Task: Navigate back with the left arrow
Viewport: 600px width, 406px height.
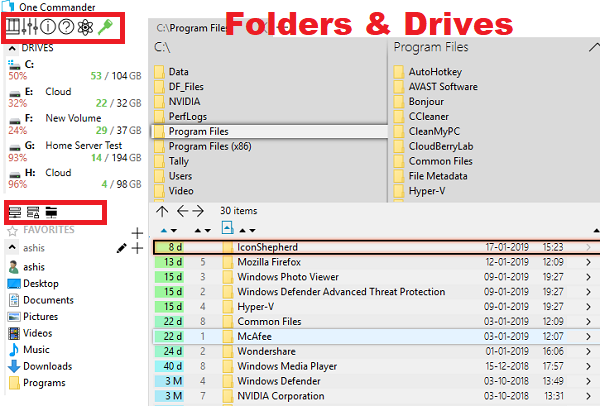Action: click(x=183, y=211)
